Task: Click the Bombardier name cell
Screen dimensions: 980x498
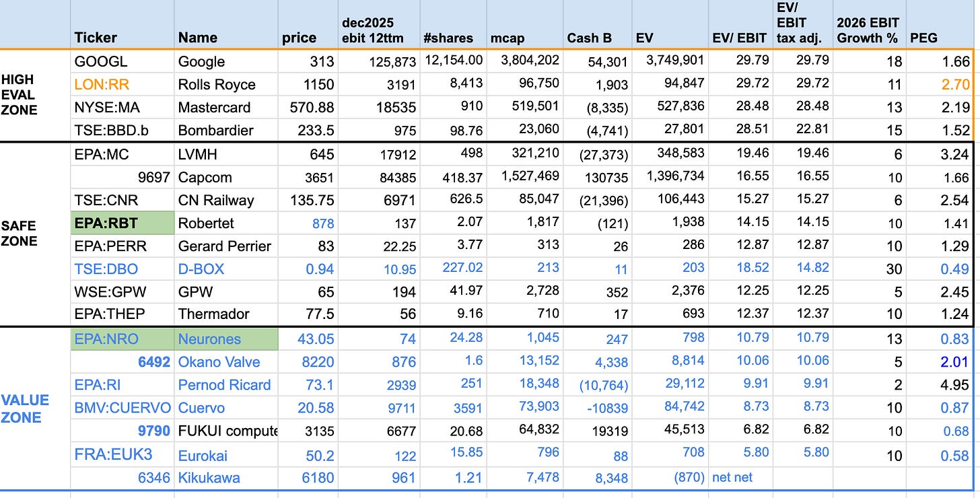Action: click(227, 131)
